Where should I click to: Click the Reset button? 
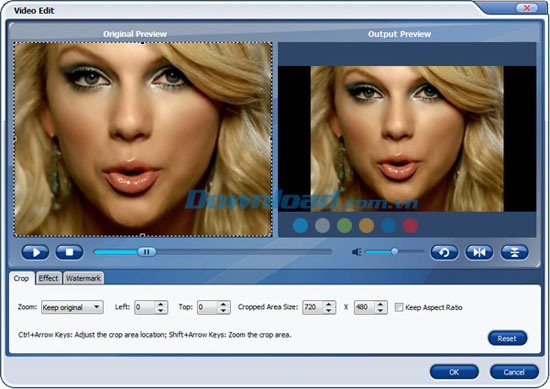tap(507, 338)
